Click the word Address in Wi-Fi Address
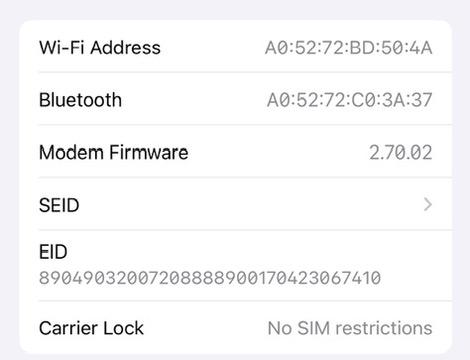Screen dimensions: 470x360 point(126,47)
